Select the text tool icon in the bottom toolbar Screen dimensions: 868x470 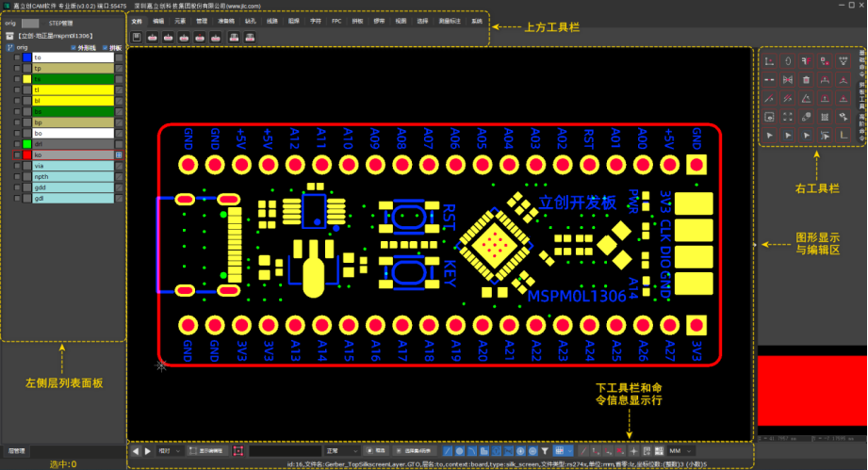tap(497, 451)
